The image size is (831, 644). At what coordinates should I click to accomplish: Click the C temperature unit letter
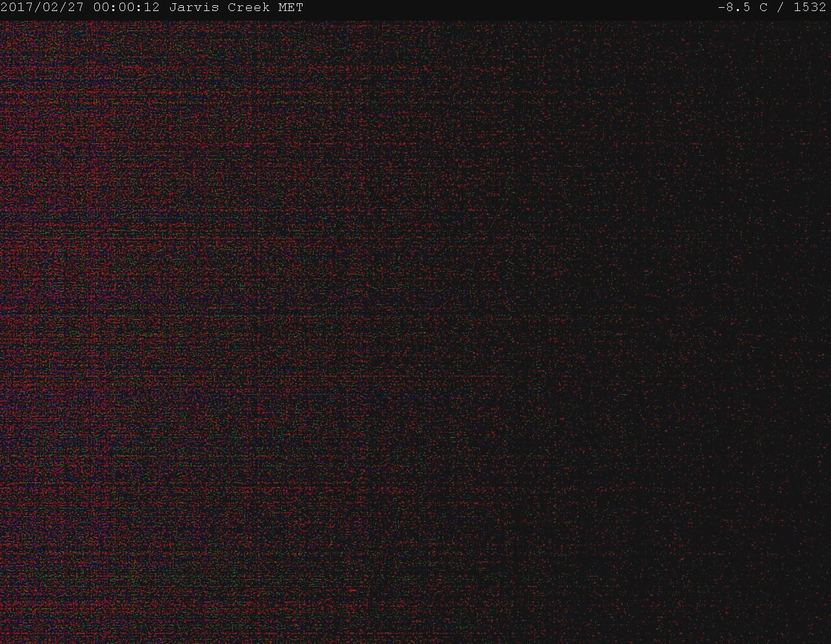[763, 8]
